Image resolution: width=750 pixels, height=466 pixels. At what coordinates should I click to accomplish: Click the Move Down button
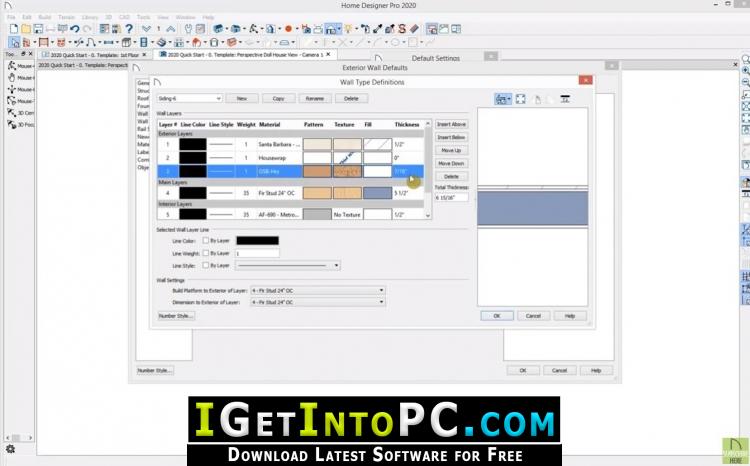tap(451, 163)
